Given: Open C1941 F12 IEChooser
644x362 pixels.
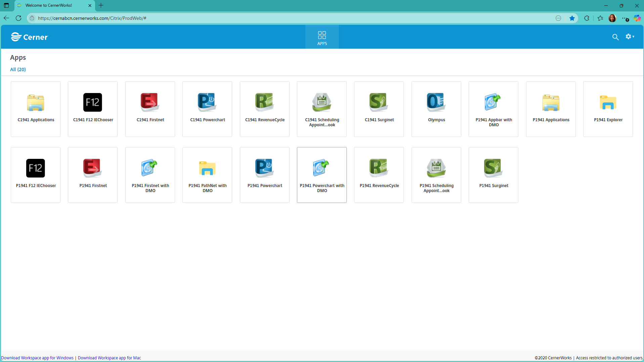Looking at the screenshot, I should [93, 109].
